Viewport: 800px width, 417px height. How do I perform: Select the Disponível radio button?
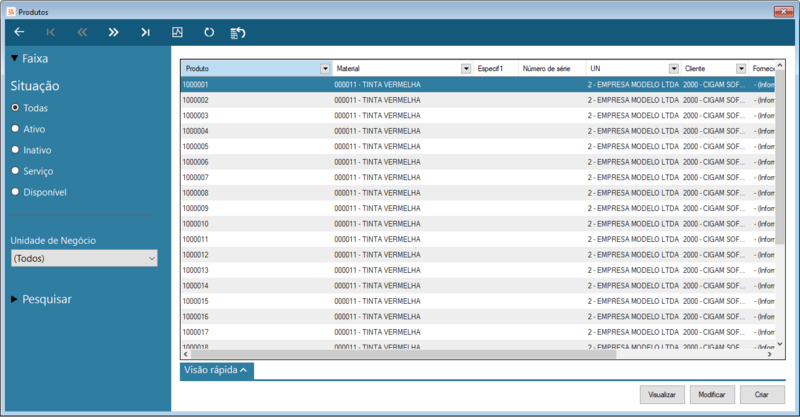15,191
